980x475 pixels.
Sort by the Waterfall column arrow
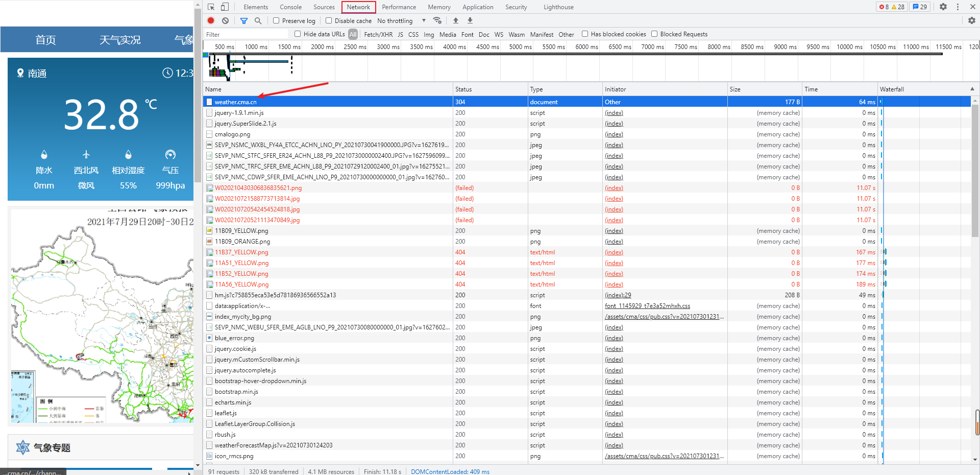point(972,89)
